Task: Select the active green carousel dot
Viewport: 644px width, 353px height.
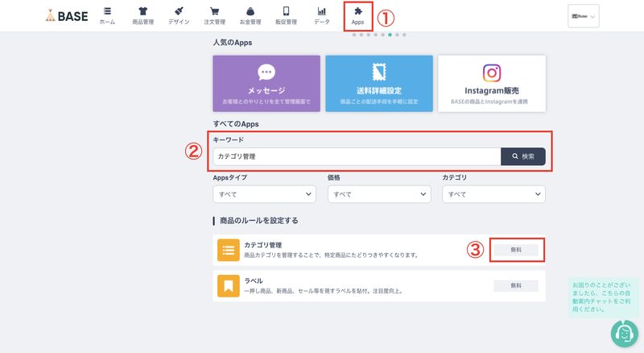Action: [x=390, y=35]
